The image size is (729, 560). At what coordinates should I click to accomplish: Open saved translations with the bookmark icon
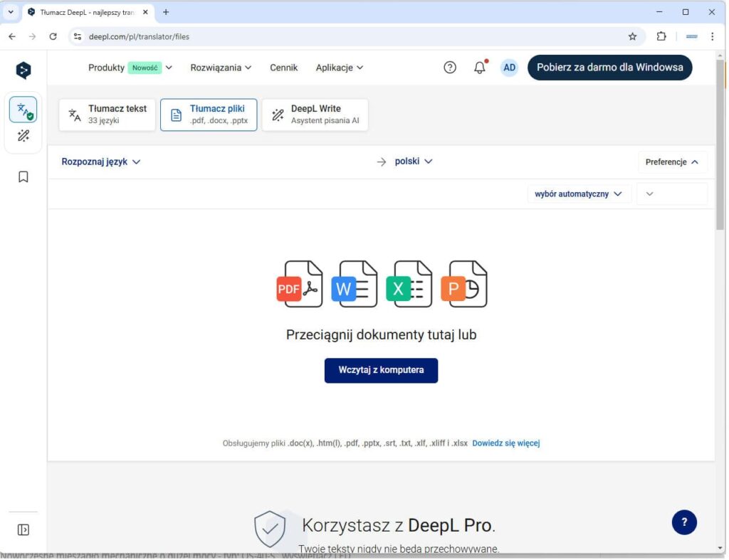(23, 176)
